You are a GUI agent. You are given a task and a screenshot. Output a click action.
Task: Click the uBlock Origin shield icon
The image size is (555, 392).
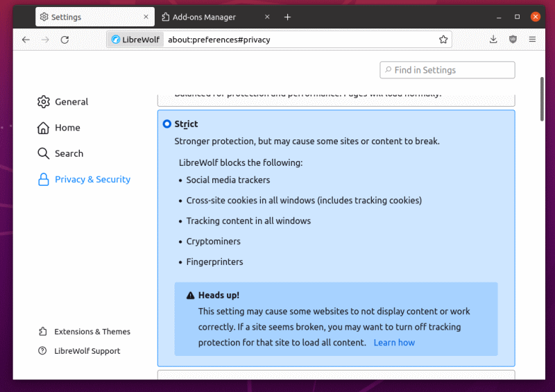coord(513,40)
